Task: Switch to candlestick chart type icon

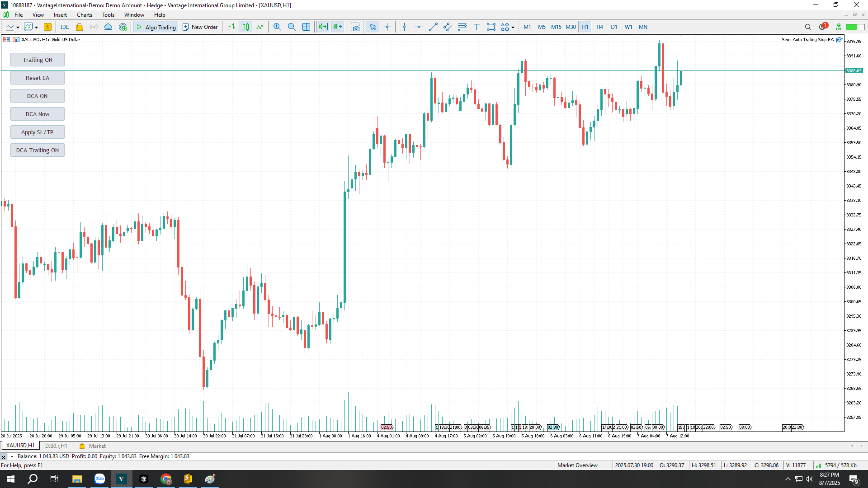Action: tap(245, 27)
